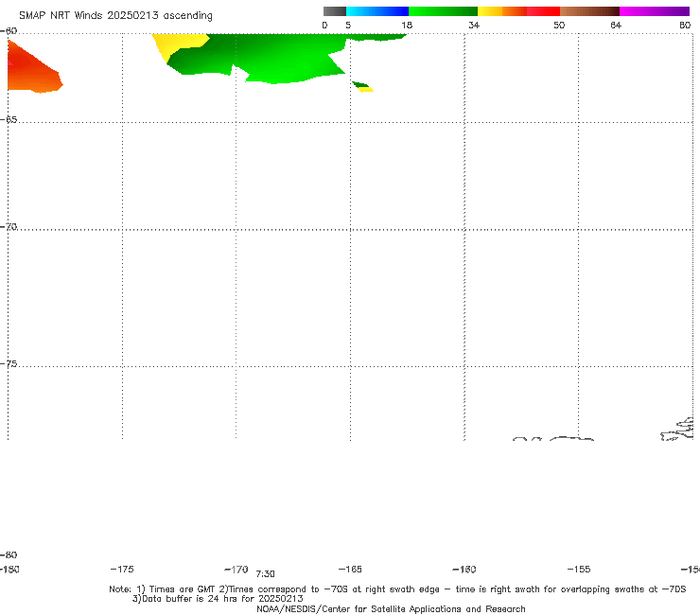
Task: Click the '-170' longitude axis label
Action: 236,569
